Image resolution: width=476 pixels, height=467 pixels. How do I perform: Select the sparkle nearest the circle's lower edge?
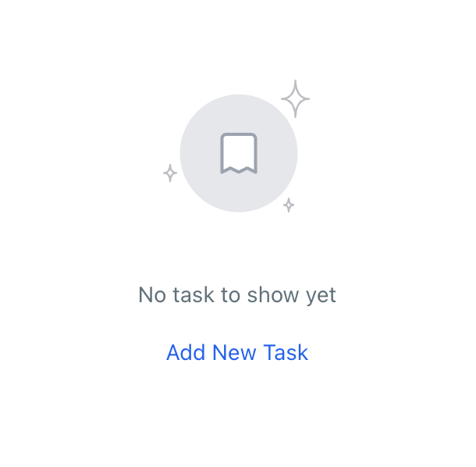click(289, 205)
